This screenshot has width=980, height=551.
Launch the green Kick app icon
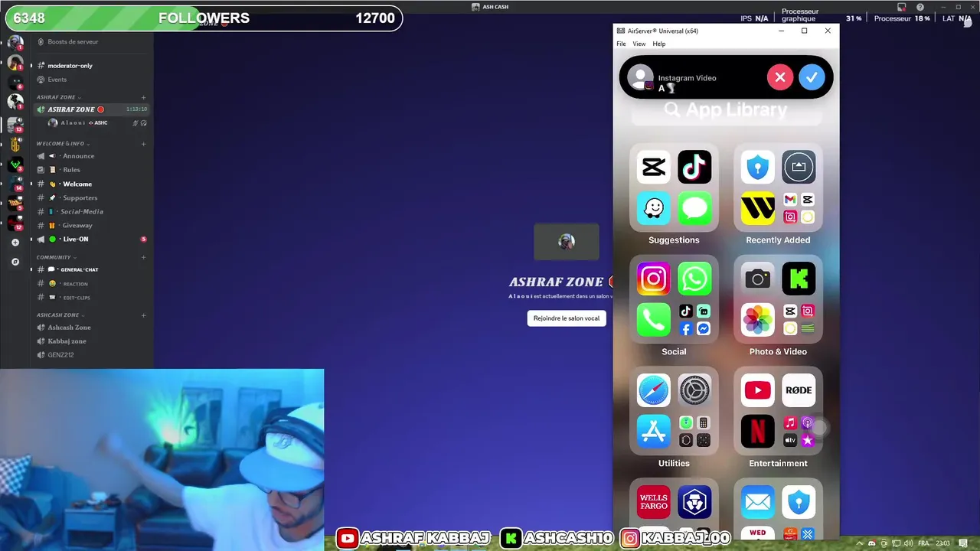pos(799,279)
